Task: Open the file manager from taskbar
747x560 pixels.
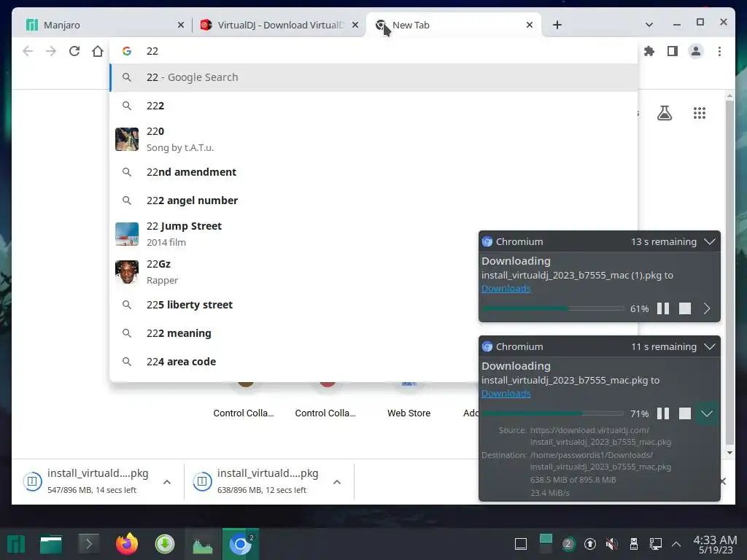Action: pos(51,544)
